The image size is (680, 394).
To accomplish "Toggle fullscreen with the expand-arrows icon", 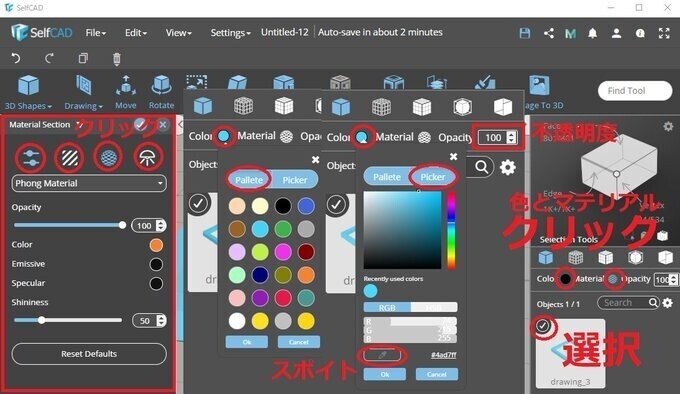I will pos(664,33).
